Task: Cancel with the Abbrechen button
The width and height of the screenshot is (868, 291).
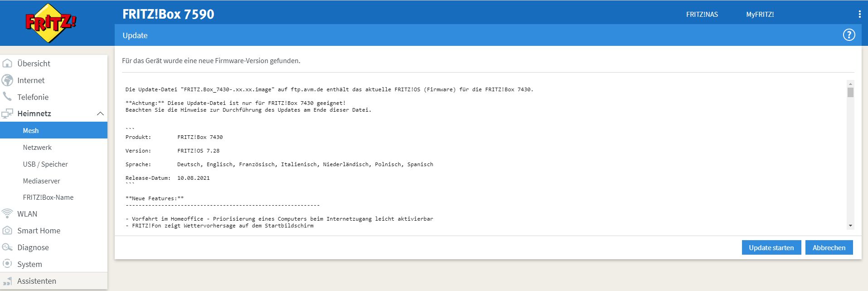Action: click(829, 247)
